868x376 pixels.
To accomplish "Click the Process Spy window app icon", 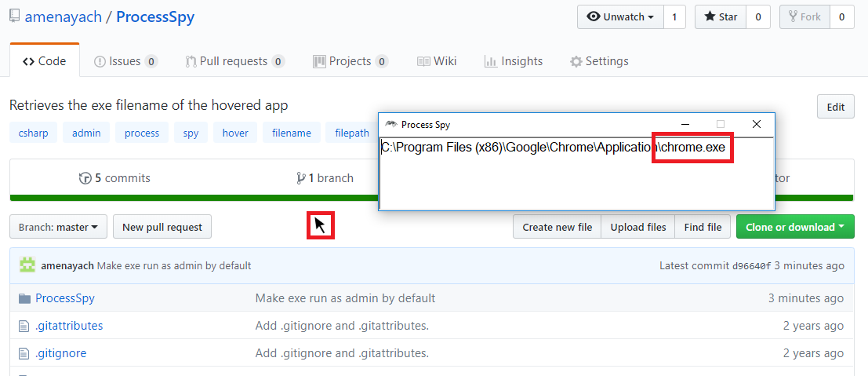I will 390,124.
